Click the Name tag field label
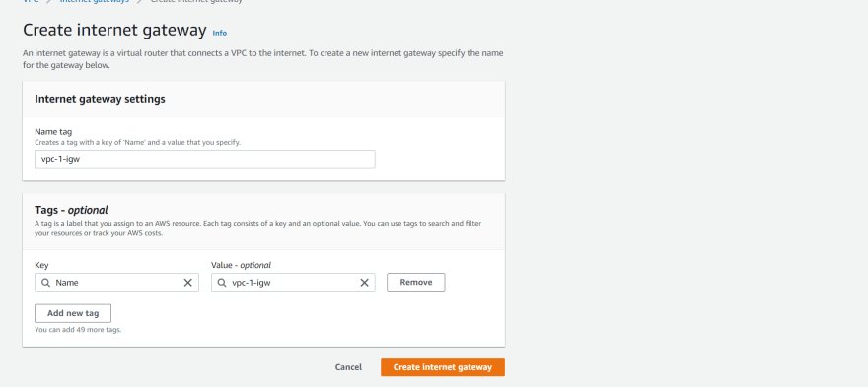Image resolution: width=868 pixels, height=387 pixels. click(53, 132)
